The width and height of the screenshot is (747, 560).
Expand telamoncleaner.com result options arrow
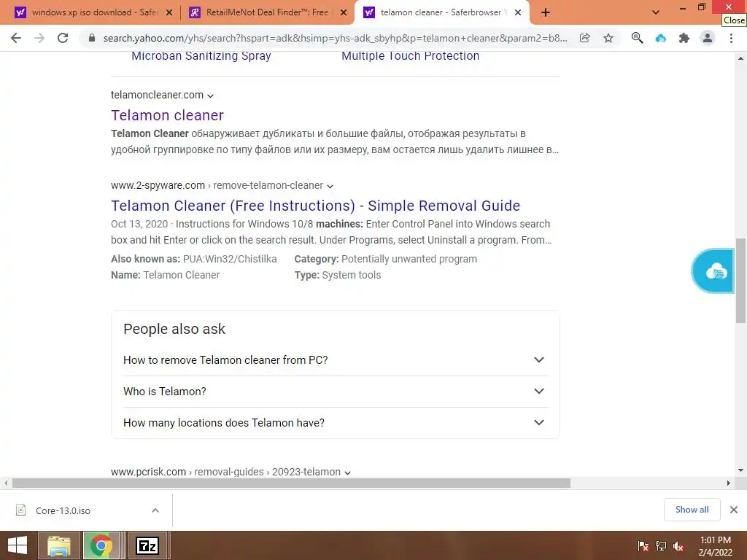point(210,96)
